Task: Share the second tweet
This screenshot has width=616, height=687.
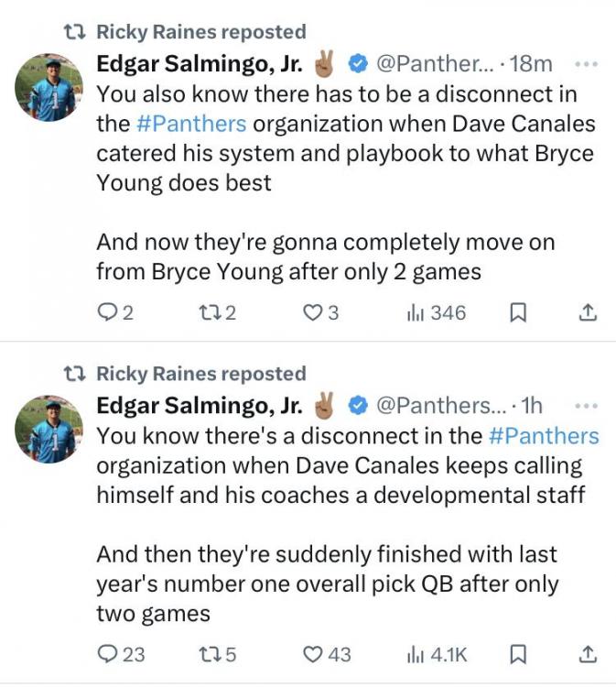Action: coord(589,655)
